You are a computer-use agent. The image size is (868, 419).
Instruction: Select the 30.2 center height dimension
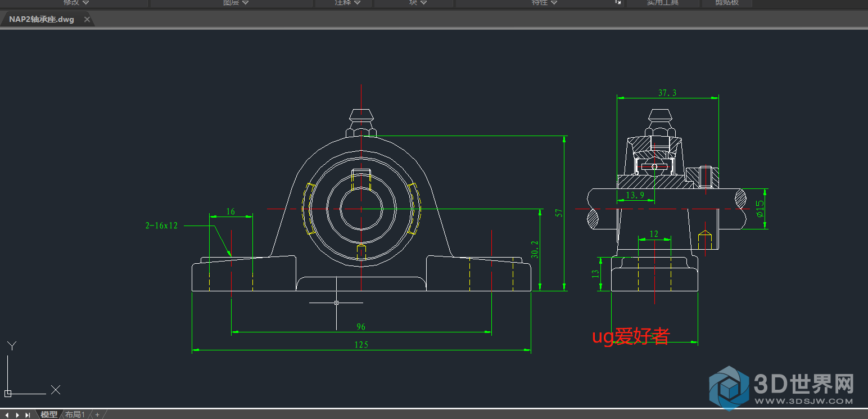(535, 250)
